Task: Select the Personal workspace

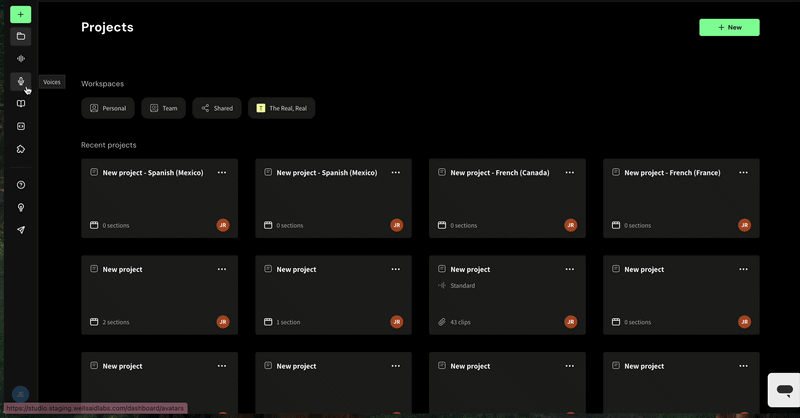Action: click(108, 108)
